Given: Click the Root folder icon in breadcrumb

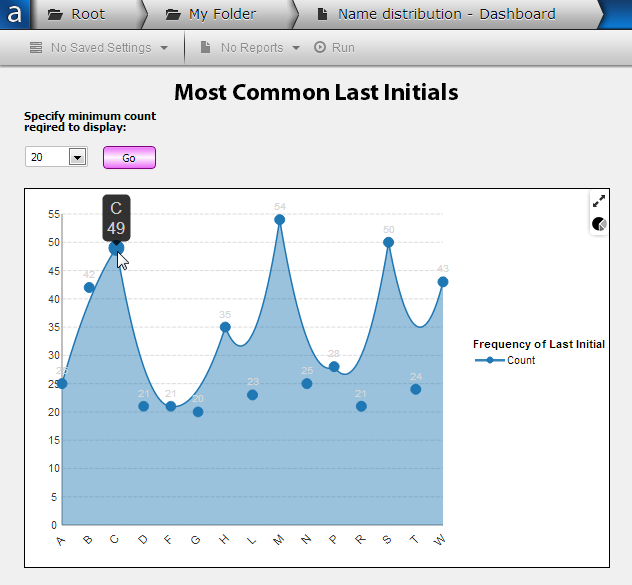Looking at the screenshot, I should pyautogui.click(x=55, y=15).
